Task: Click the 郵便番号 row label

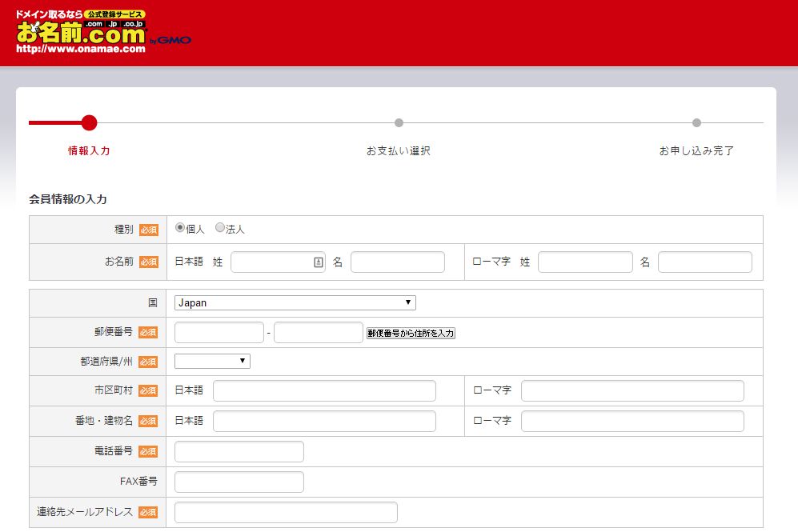Action: 114,332
